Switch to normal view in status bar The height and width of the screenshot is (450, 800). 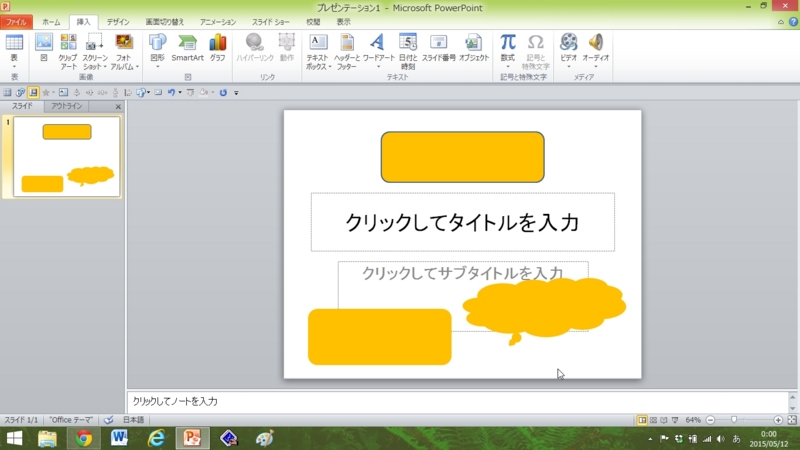point(642,420)
